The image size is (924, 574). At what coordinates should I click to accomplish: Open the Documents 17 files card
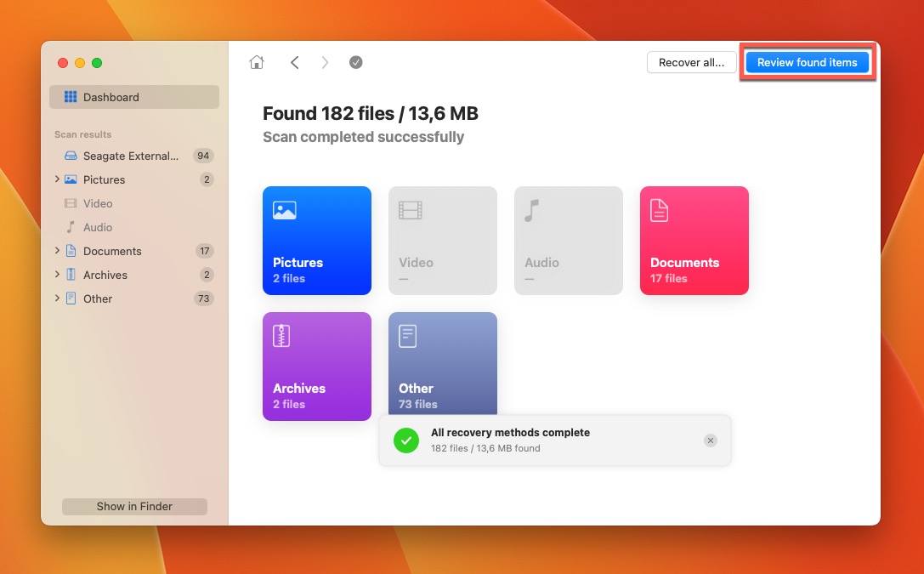coord(694,241)
